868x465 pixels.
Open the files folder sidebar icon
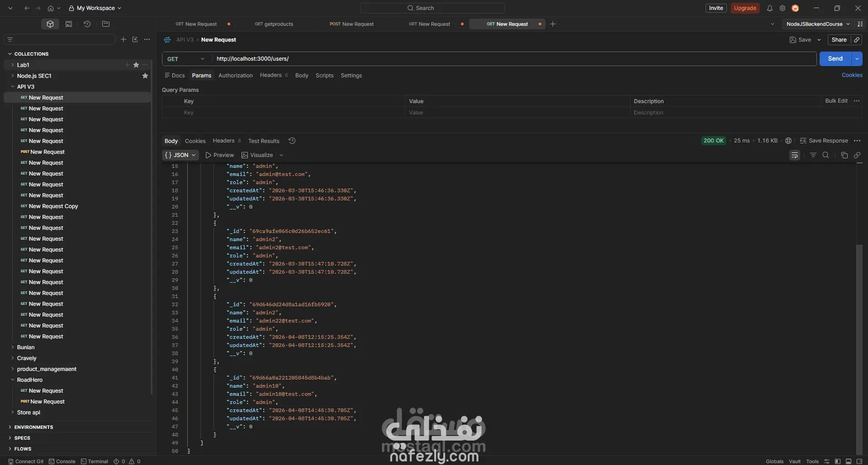[x=106, y=24]
